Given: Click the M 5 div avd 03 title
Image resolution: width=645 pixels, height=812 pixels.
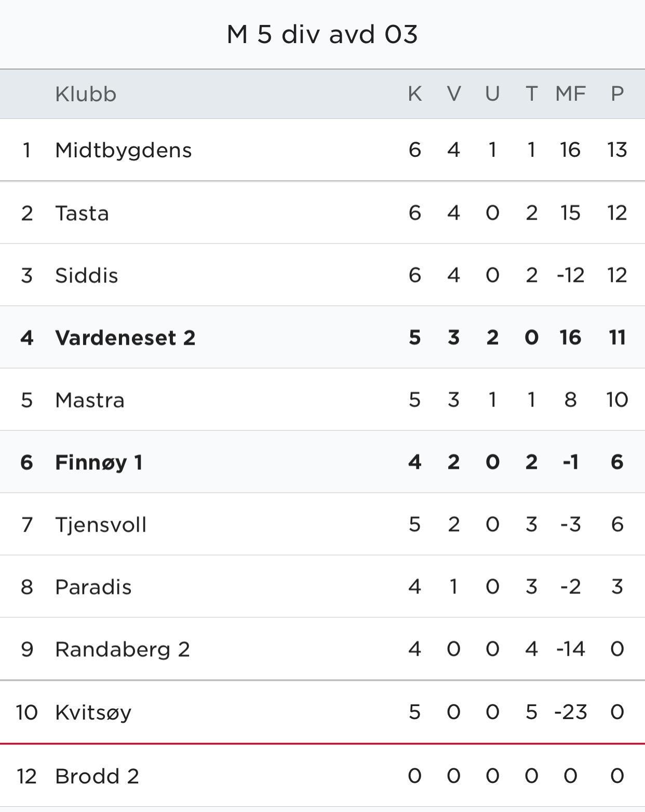Looking at the screenshot, I should coord(322,35).
